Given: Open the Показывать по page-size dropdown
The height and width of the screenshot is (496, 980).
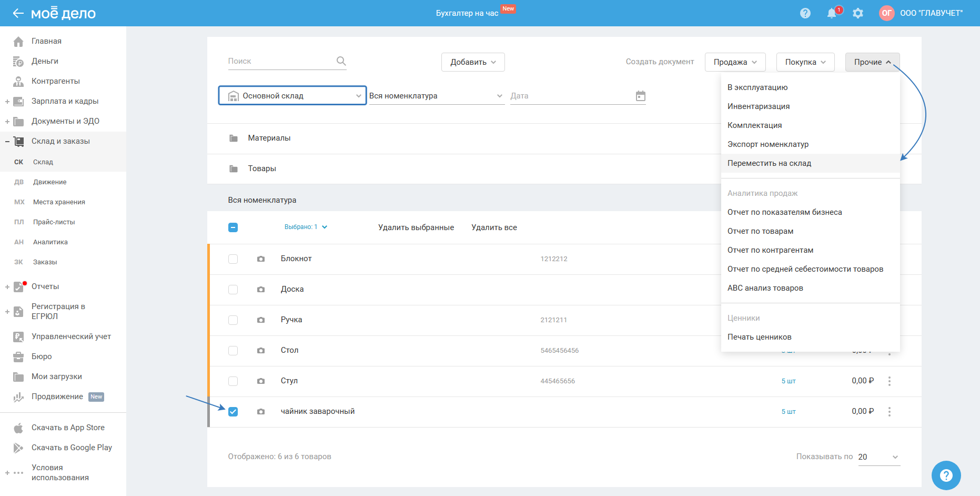Looking at the screenshot, I should (878, 457).
